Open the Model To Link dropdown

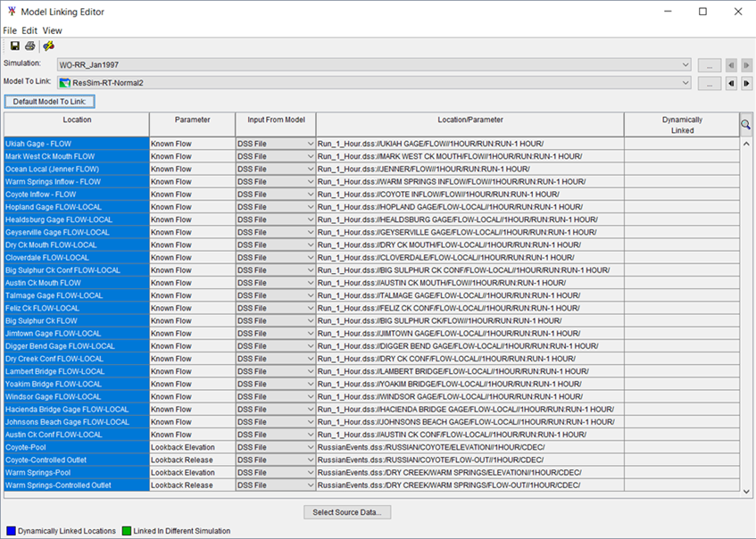coord(685,83)
